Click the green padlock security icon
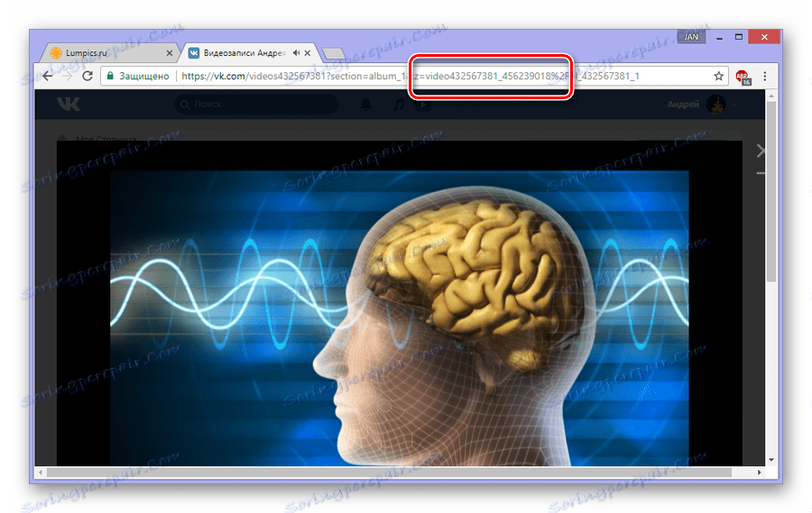Image resolution: width=812 pixels, height=513 pixels. point(110,76)
